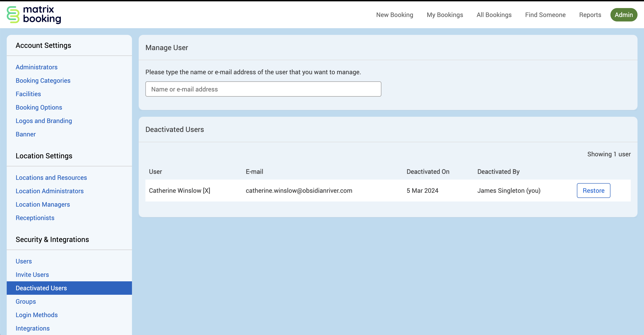The height and width of the screenshot is (335, 644).
Task: Click the Matrix Booking logo
Action: tap(34, 15)
